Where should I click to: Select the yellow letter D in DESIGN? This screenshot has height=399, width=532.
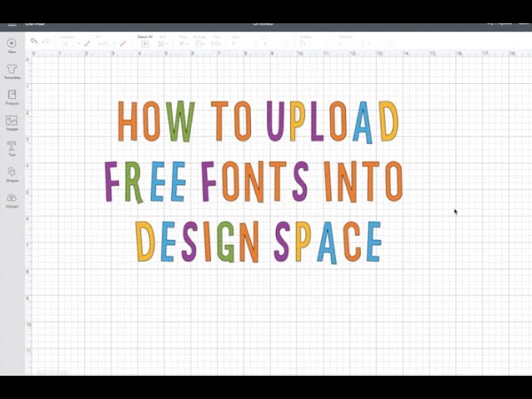pos(145,241)
